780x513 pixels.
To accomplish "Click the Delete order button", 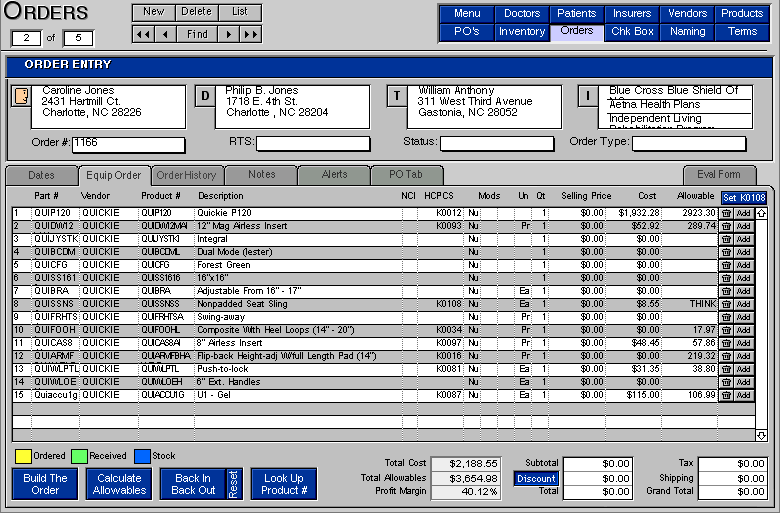I will point(196,12).
